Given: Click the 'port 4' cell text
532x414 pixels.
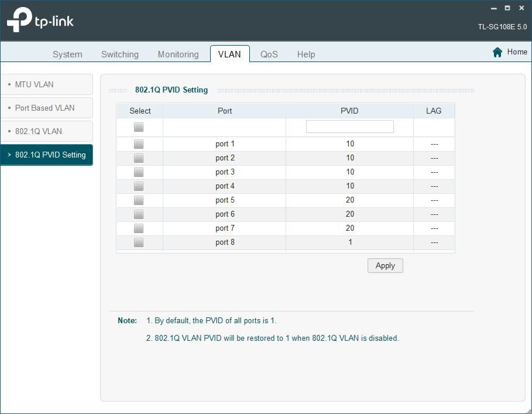Looking at the screenshot, I should pyautogui.click(x=225, y=186).
